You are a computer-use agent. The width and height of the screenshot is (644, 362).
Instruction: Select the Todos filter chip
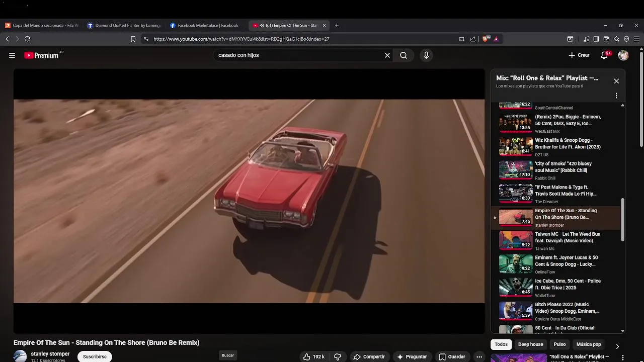[501, 344]
